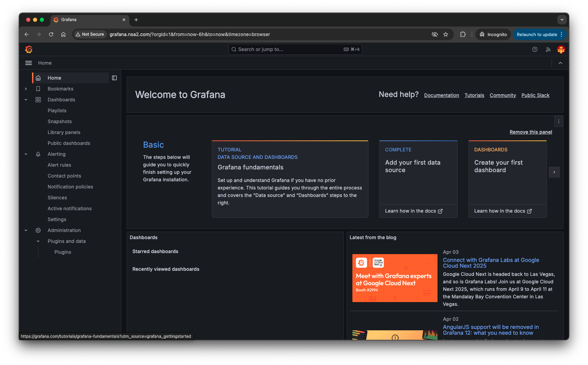Open the Community link
Screen dimensions: 588x365
click(503, 95)
